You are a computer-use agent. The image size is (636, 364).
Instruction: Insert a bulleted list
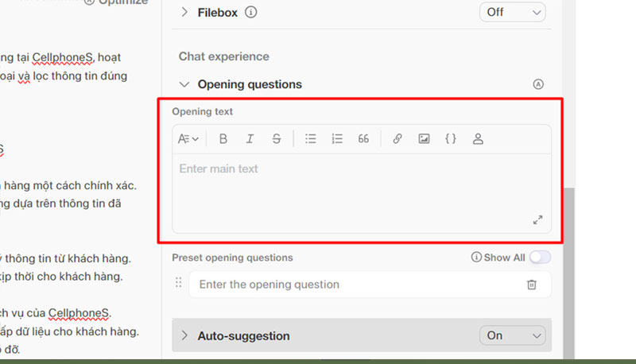tap(311, 139)
